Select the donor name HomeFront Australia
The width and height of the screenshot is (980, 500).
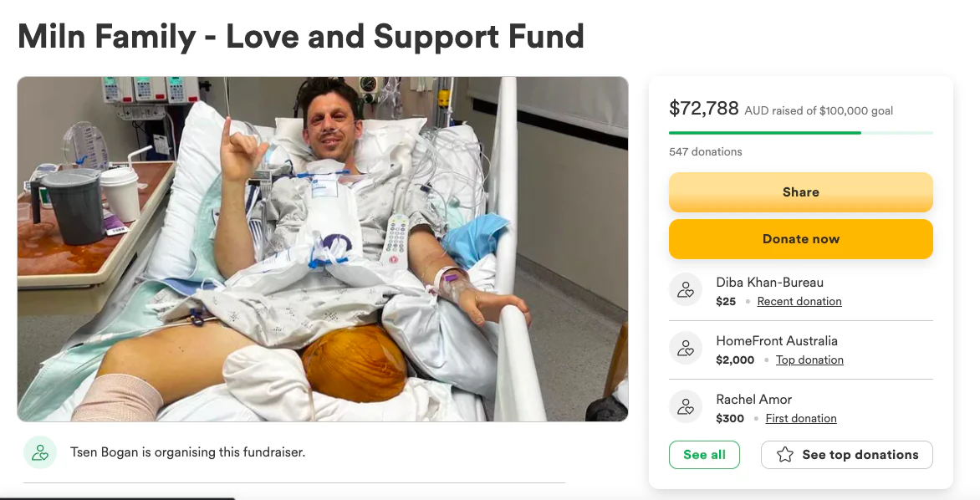point(777,341)
